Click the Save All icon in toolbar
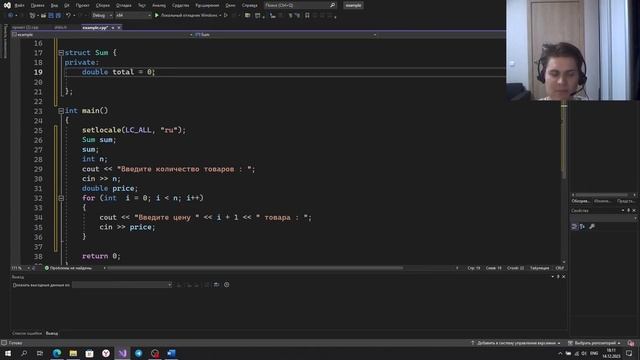 [x=58, y=16]
